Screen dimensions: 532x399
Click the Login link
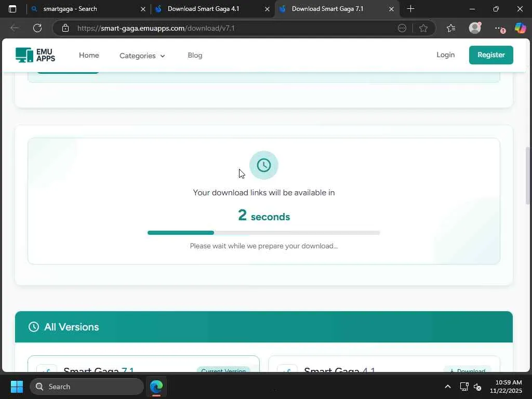(x=445, y=55)
